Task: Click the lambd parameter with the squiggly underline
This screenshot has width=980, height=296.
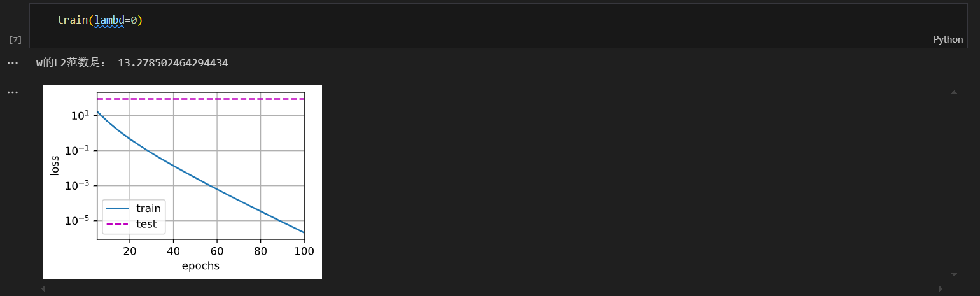Action: tap(109, 20)
